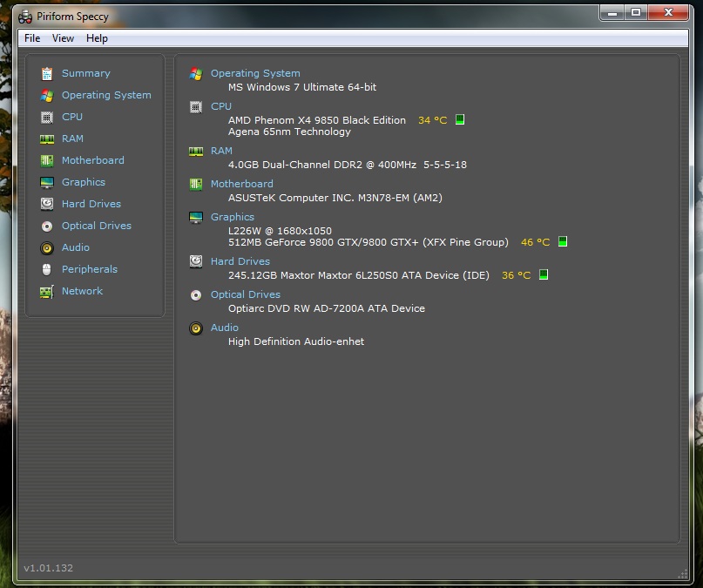
Task: Click the '512MB GeForce 9800 GTX' line
Action: pyautogui.click(x=368, y=242)
